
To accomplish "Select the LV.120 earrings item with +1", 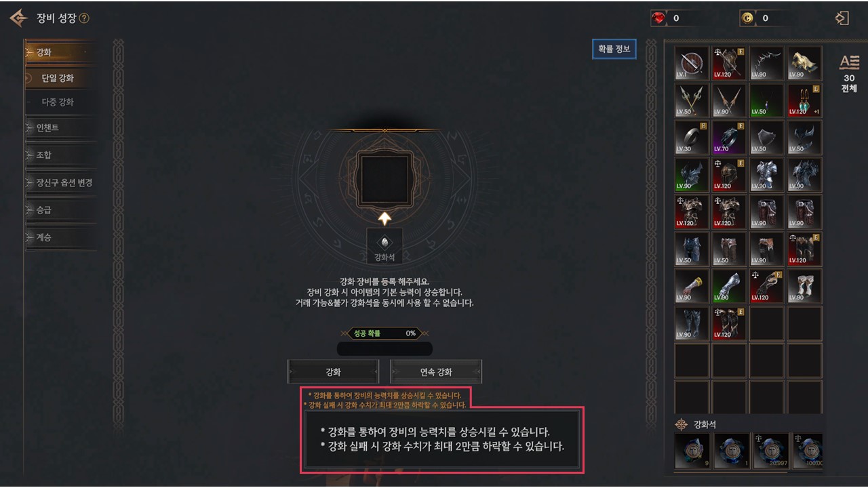I will point(805,100).
